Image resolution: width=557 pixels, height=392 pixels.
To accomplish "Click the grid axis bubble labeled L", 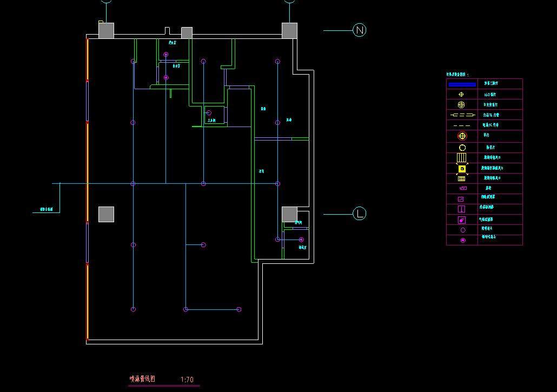I will pos(360,214).
